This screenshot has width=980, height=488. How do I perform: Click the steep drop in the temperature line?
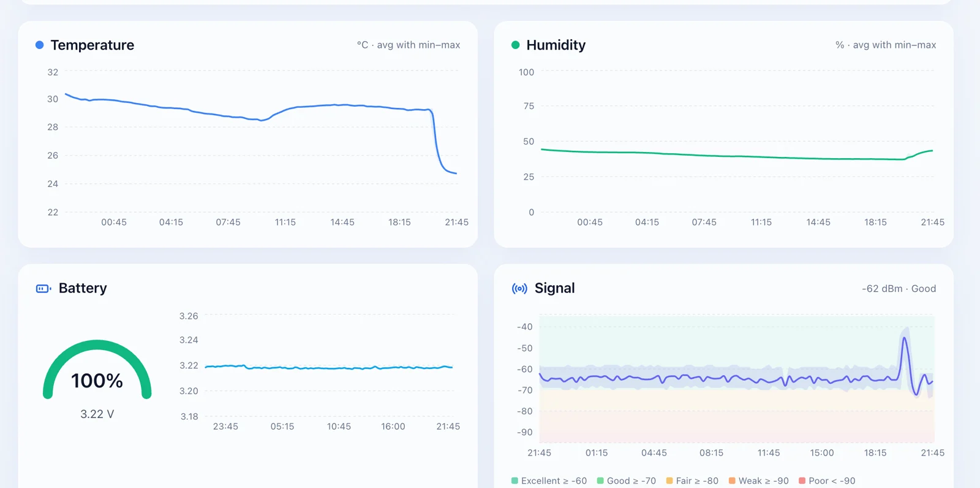tap(436, 141)
